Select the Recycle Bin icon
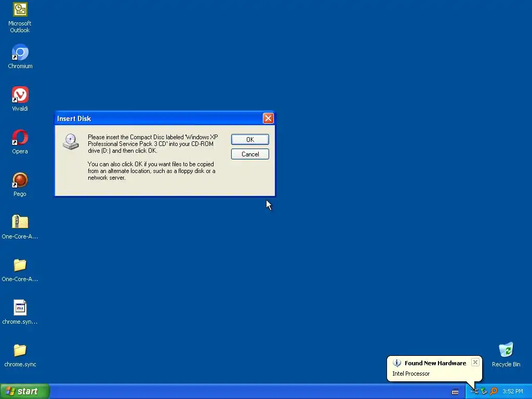532x399 pixels. point(506,350)
